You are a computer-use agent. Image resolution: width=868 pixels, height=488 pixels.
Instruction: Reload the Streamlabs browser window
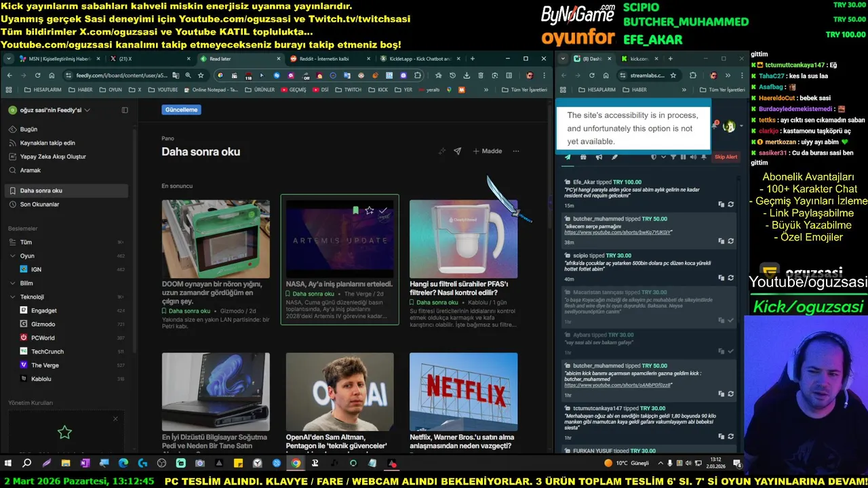(592, 75)
